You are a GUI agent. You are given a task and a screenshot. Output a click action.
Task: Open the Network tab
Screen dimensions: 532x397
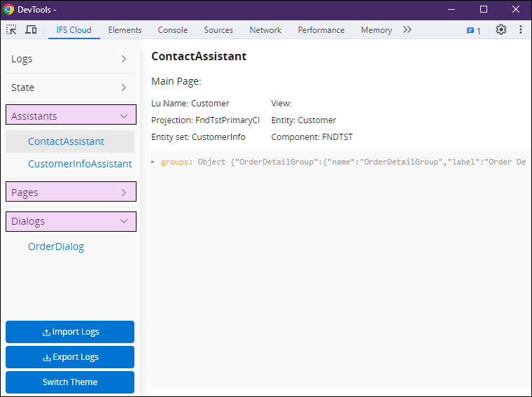pyautogui.click(x=265, y=30)
